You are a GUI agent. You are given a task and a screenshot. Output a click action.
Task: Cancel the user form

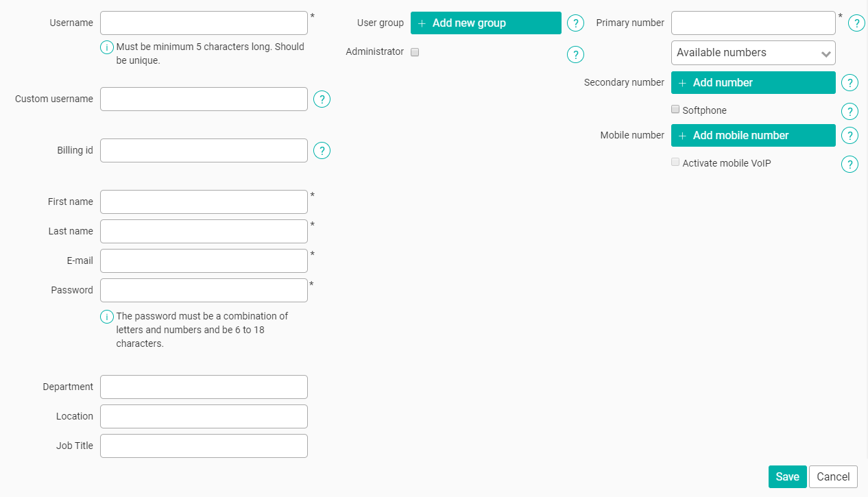[833, 477]
